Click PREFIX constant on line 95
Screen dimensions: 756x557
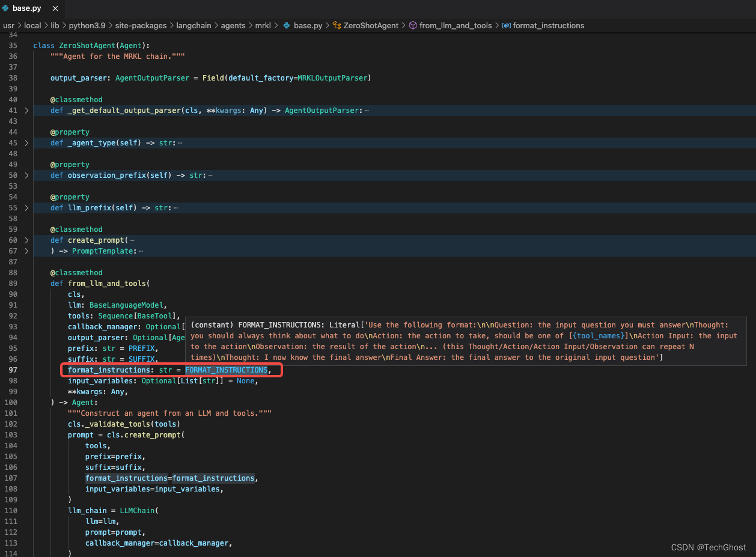pos(142,349)
